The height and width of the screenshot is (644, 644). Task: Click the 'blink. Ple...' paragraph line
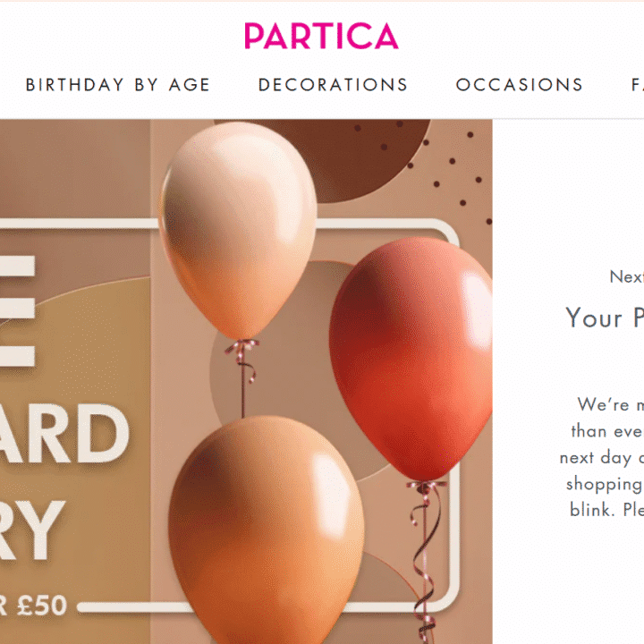pyautogui.click(x=606, y=511)
